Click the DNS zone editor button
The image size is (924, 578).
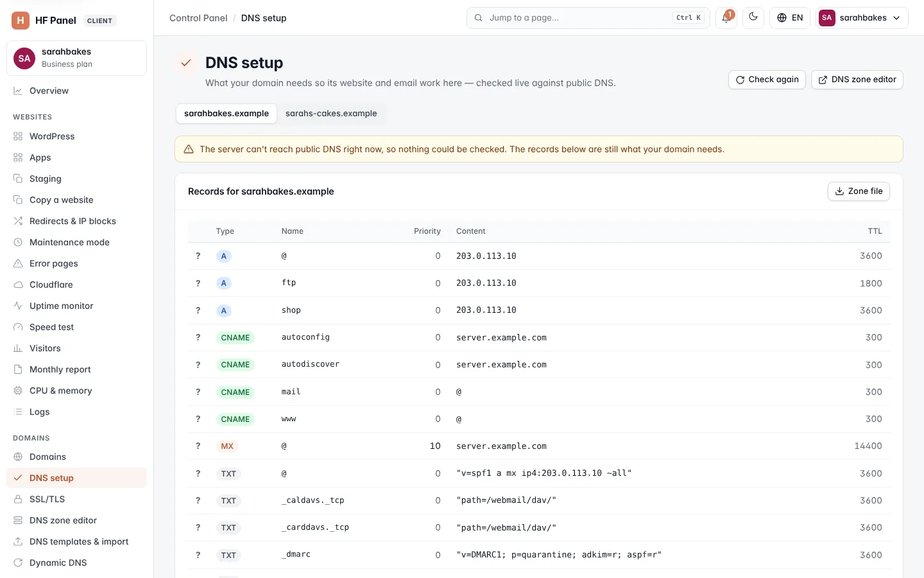(857, 80)
